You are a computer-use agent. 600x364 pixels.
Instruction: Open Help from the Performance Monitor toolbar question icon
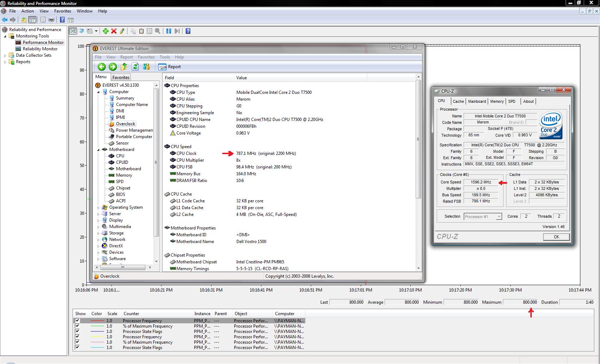coord(188,31)
